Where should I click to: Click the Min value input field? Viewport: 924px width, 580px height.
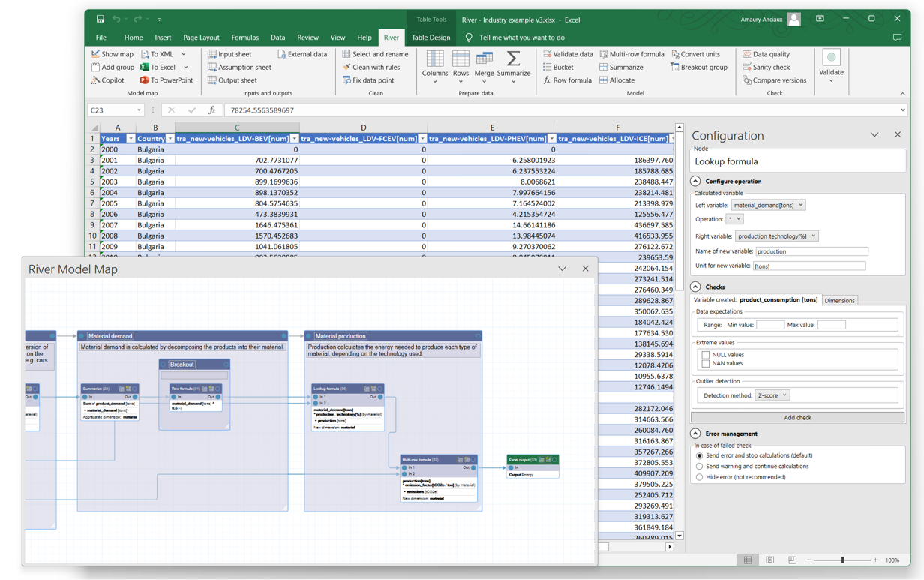click(769, 325)
